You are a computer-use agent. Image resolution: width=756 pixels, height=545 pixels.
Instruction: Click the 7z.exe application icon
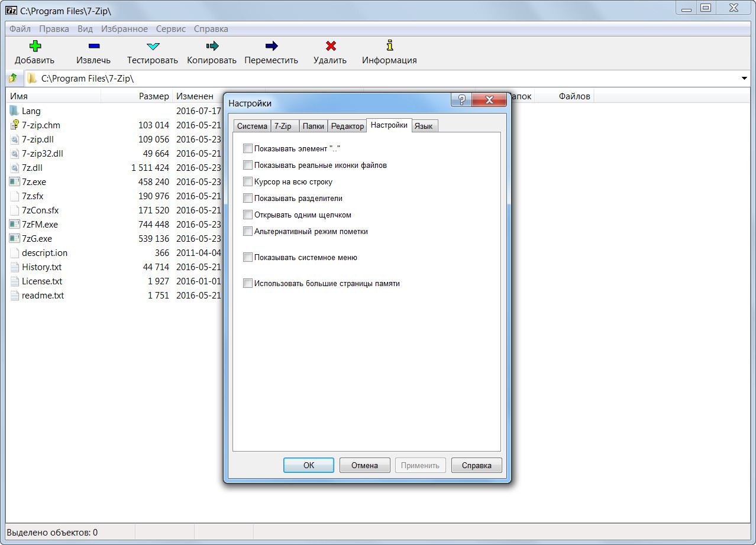[15, 181]
